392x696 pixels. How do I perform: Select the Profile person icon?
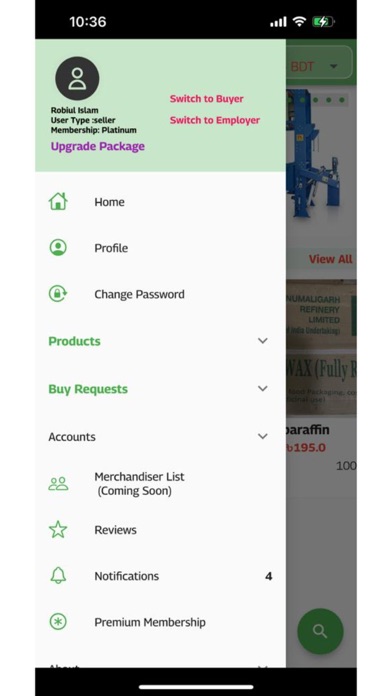[58, 248]
